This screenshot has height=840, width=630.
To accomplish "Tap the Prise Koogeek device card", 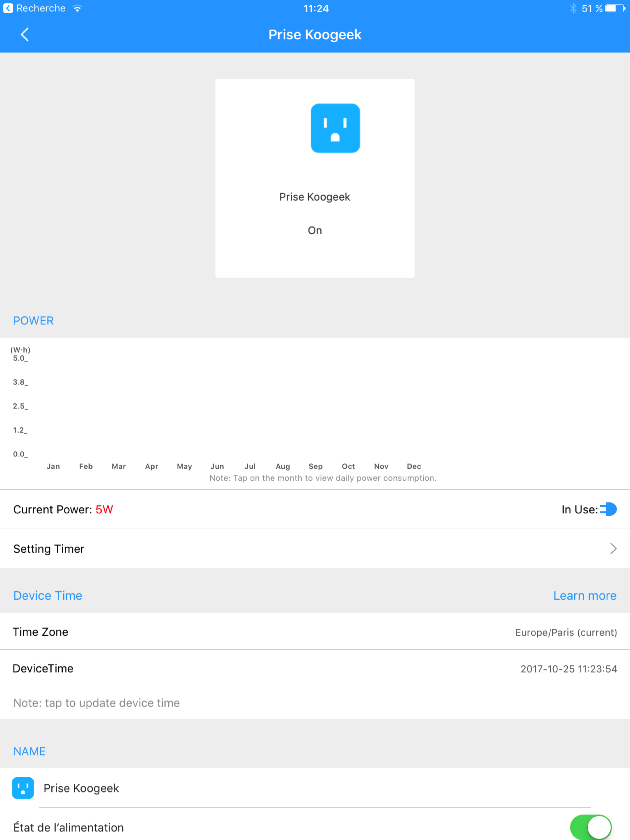I will point(315,178).
